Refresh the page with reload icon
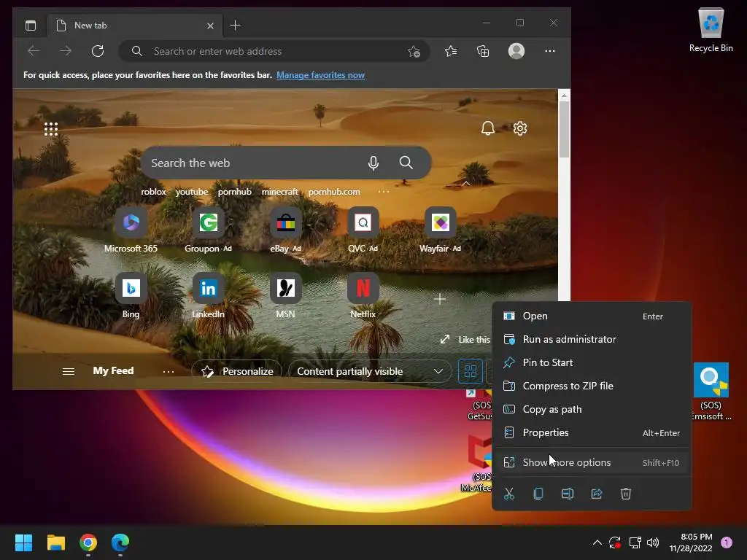The image size is (747, 560). [98, 51]
